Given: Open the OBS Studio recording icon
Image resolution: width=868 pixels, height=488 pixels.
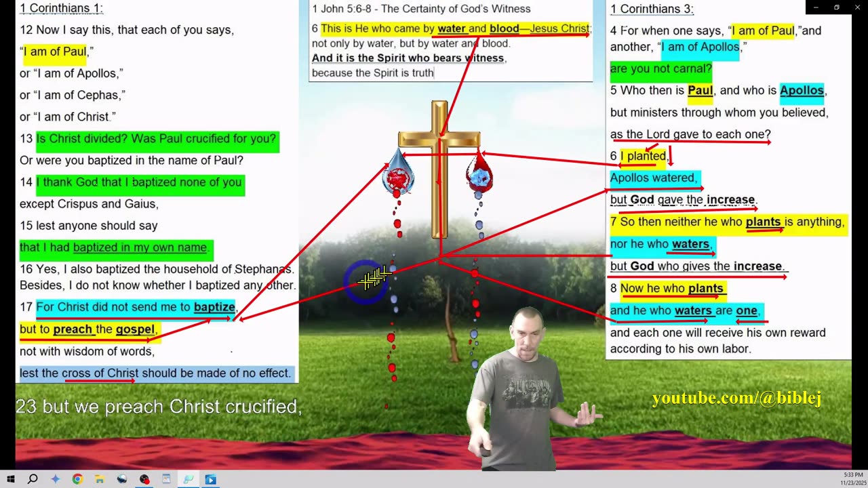Looking at the screenshot, I should coord(144,479).
